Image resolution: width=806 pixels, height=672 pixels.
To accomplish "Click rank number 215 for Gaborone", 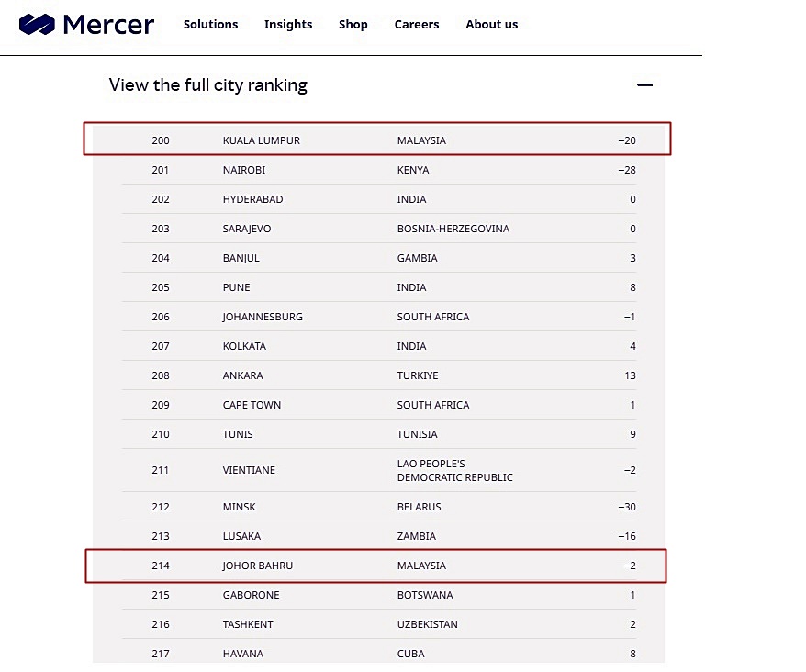I will click(161, 595).
